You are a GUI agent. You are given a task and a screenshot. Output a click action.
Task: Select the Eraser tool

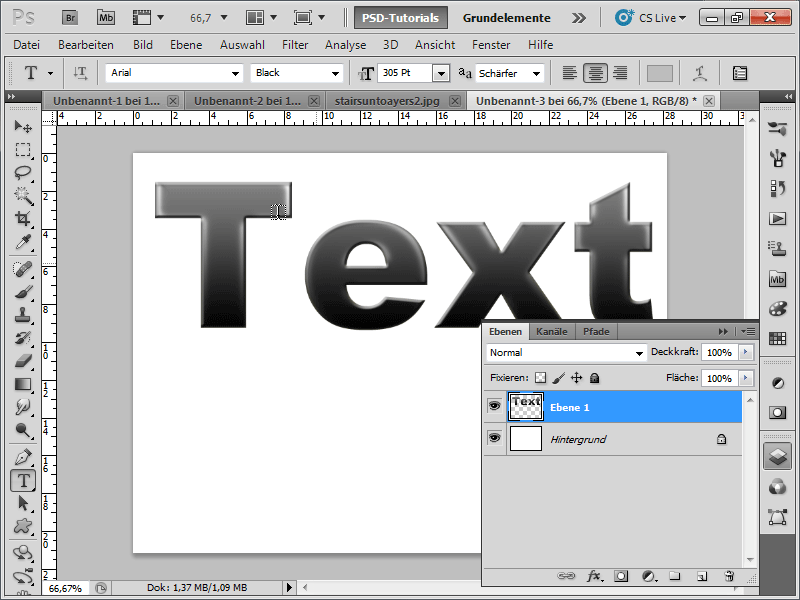point(23,361)
